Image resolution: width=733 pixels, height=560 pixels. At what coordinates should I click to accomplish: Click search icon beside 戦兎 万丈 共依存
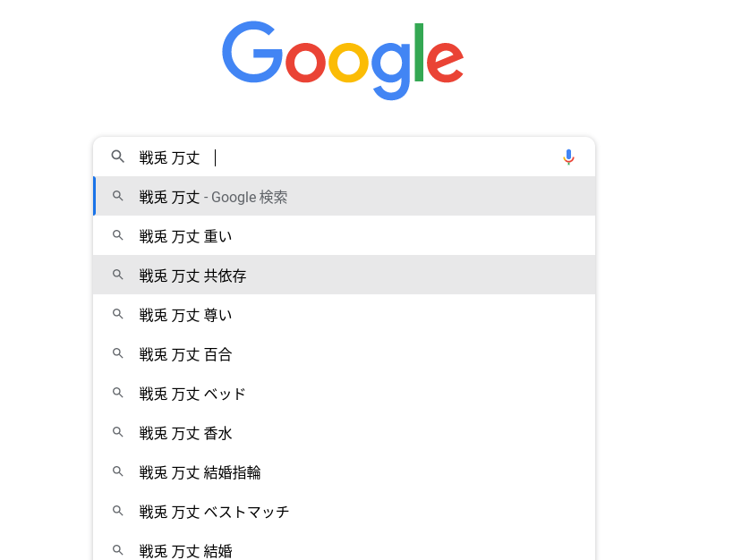(x=117, y=276)
